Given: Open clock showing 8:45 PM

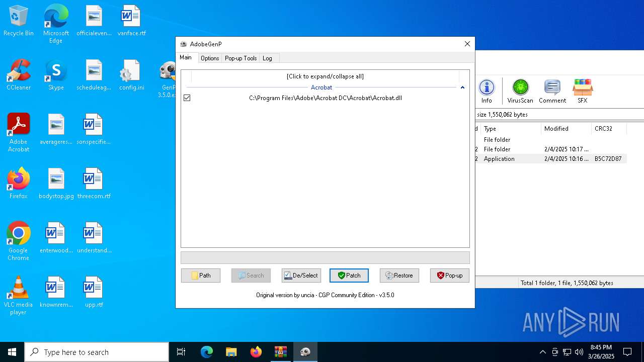Looking at the screenshot, I should point(601,352).
